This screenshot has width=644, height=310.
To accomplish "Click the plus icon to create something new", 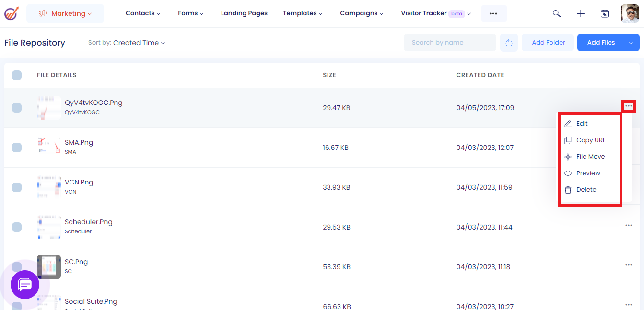I will 580,13.
